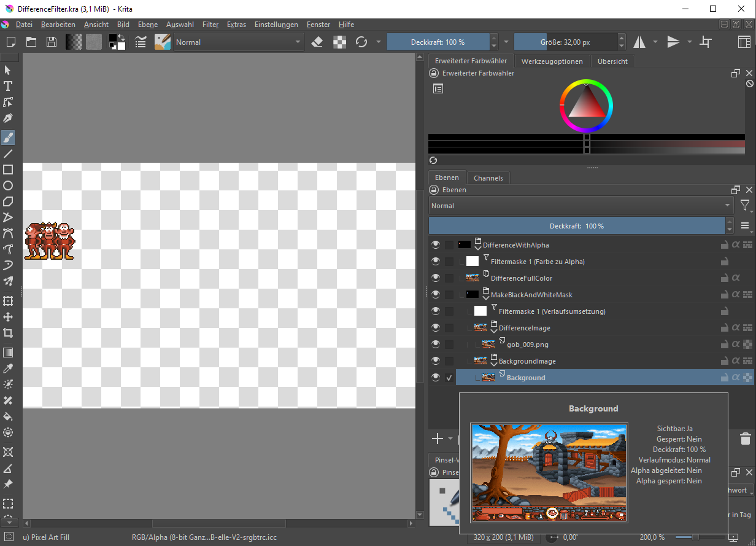Open the Datei menu
Viewport: 756px width, 546px height.
[24, 25]
